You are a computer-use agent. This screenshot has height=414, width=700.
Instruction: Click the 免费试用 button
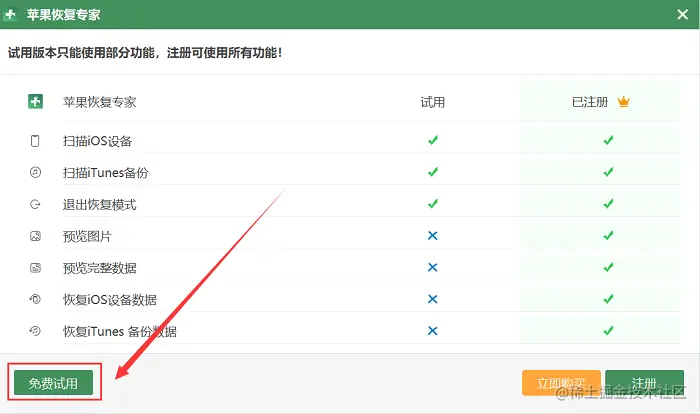point(53,383)
